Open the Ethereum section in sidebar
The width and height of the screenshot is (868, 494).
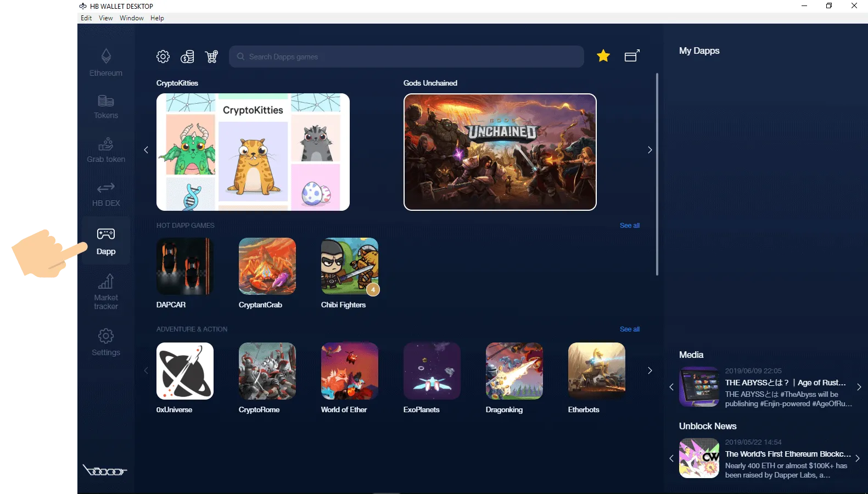(106, 63)
